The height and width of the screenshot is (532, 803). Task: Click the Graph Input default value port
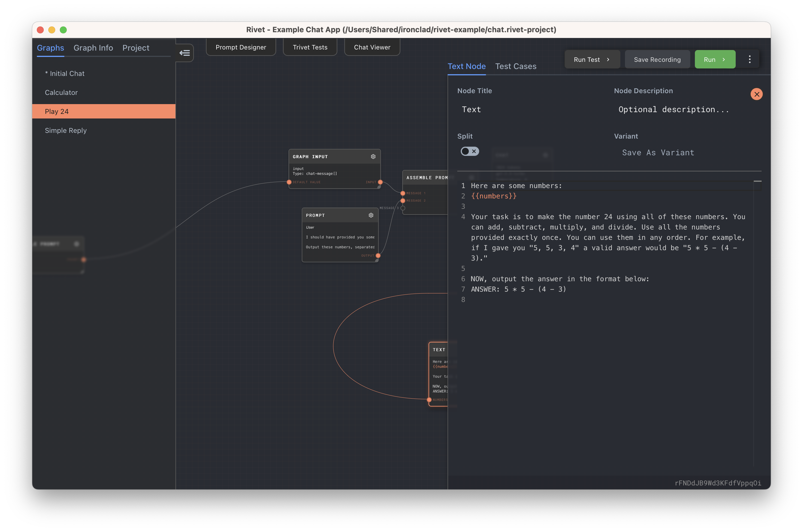289,182
